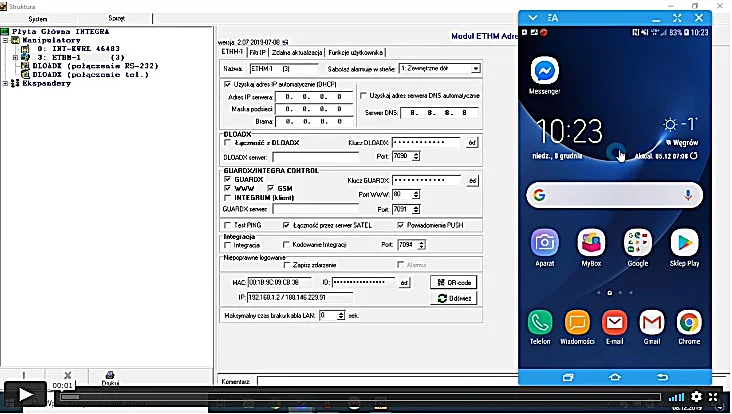Screen dimensions: 732x414
Task: Collapse the Manipulatory tree node
Action: pos(5,41)
